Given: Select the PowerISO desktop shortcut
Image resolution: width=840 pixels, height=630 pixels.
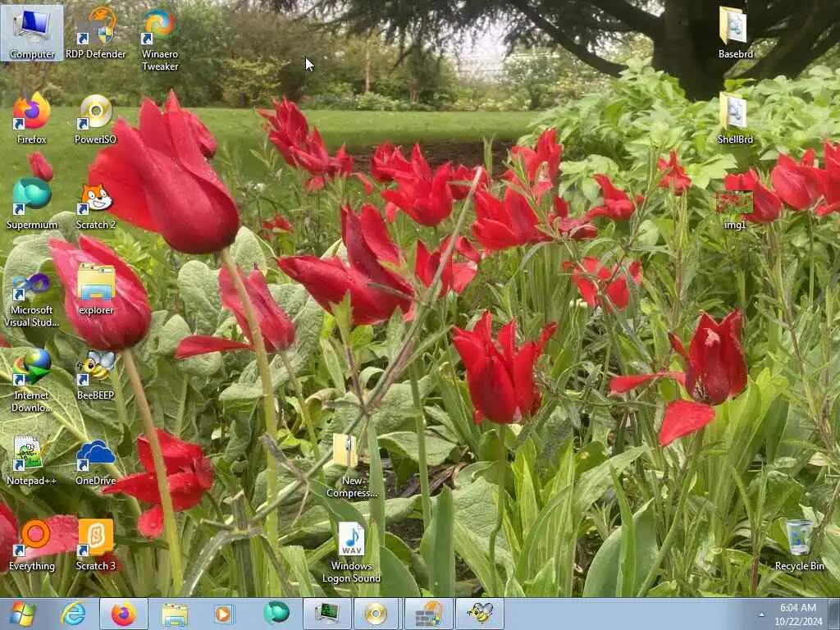Looking at the screenshot, I should coord(95,118).
